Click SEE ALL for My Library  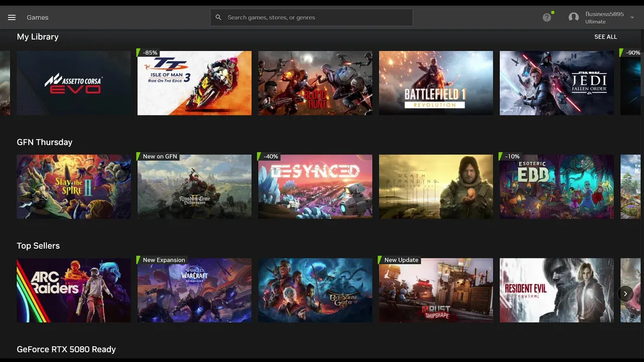[x=605, y=37]
